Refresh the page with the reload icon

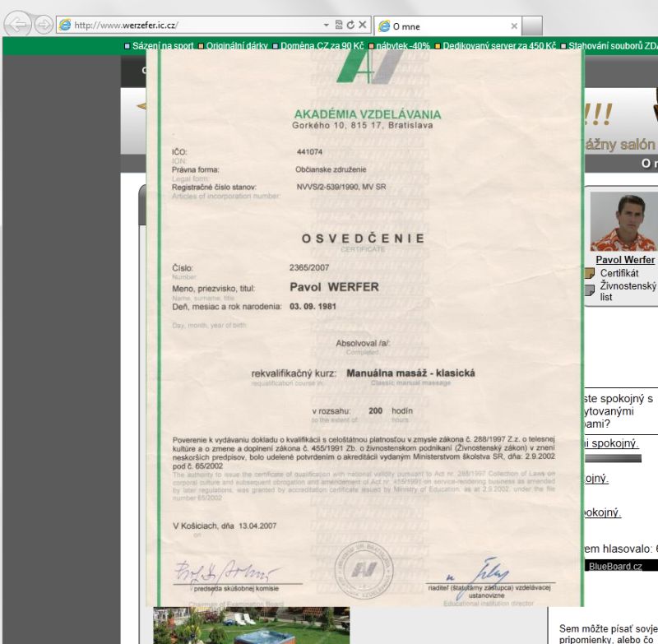350,25
